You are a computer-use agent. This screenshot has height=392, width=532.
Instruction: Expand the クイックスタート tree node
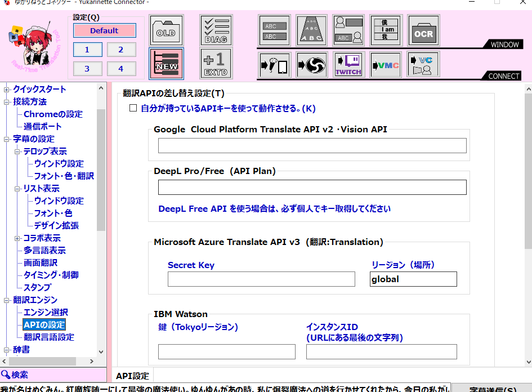(6, 90)
